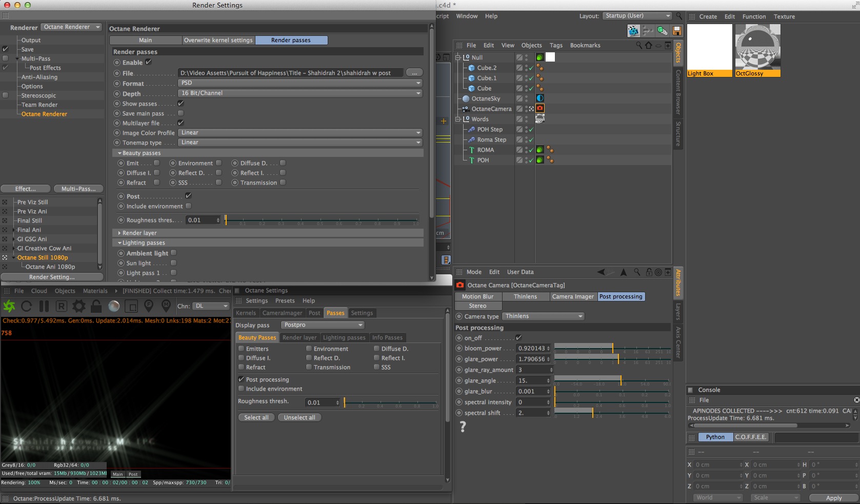Expand the Render layer section
Screen dimensions: 860x504
point(119,233)
